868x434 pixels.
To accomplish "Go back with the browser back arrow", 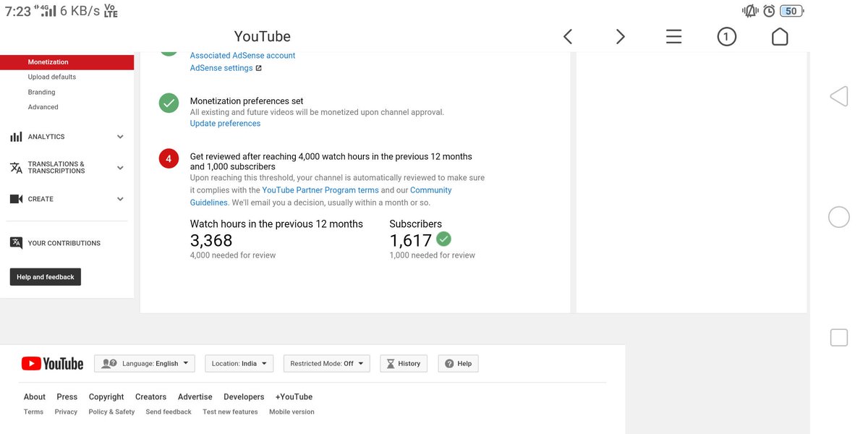I will (568, 37).
